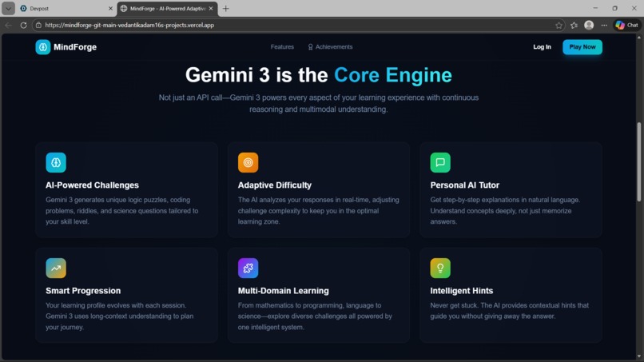Click the AI-Powered Challenges brain icon

point(56,162)
